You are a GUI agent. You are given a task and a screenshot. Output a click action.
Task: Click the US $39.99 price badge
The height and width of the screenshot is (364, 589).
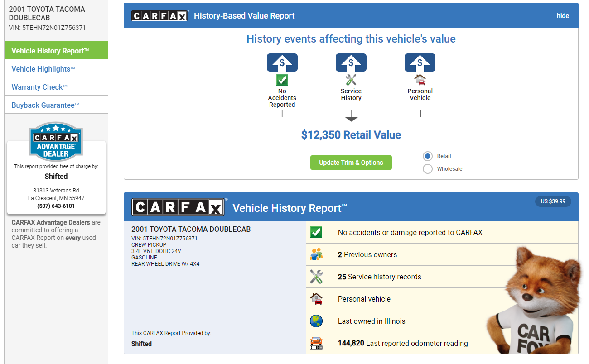pyautogui.click(x=553, y=201)
